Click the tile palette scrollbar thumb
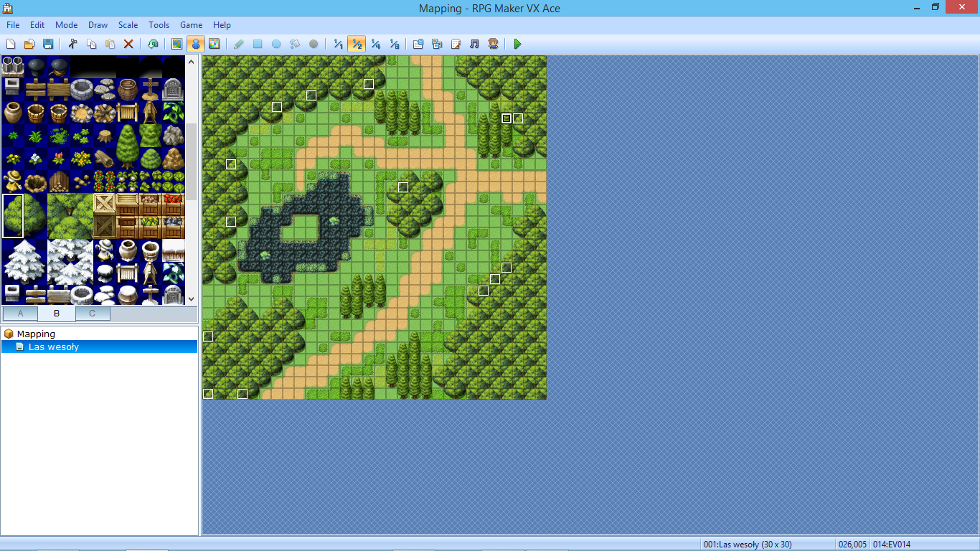 point(191,161)
